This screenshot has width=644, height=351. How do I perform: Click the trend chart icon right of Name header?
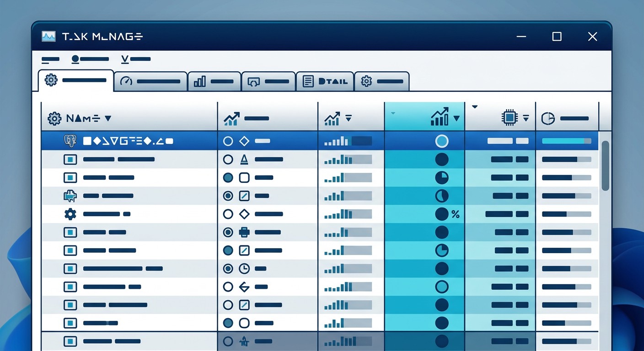(x=232, y=119)
